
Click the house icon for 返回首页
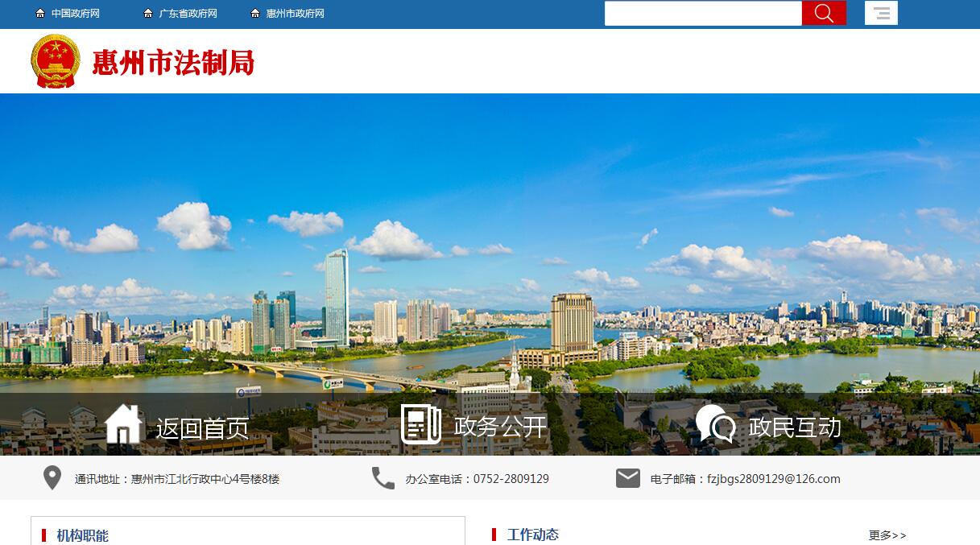pos(123,424)
